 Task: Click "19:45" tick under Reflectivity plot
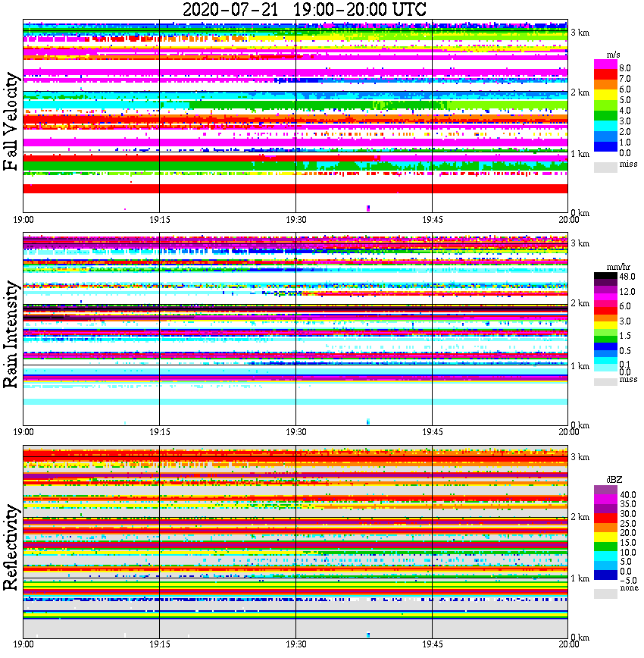[x=432, y=644]
